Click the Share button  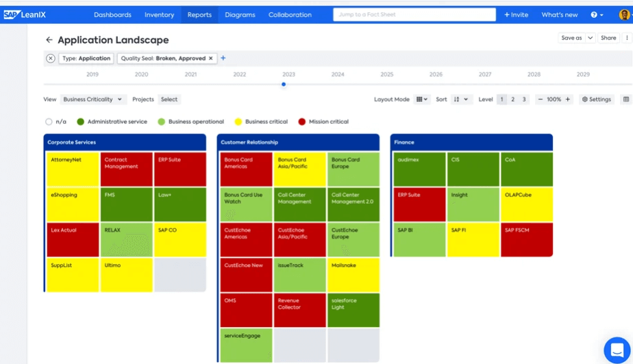(608, 38)
